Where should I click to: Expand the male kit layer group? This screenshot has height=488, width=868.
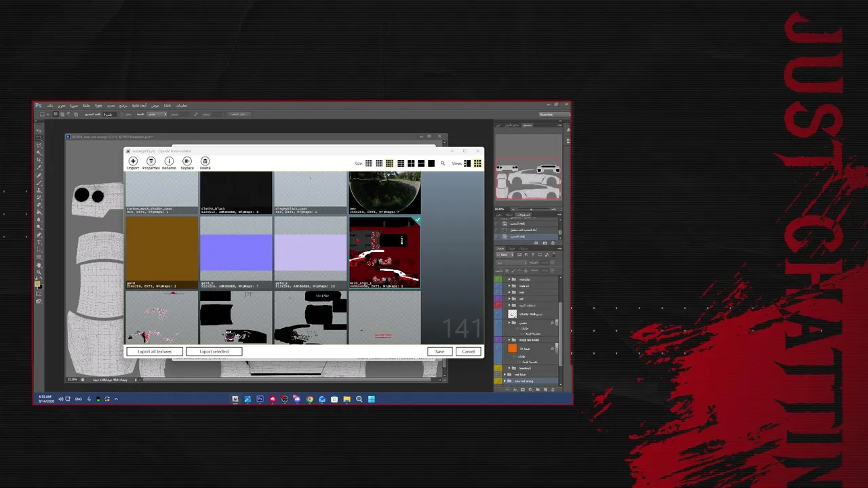(509, 286)
